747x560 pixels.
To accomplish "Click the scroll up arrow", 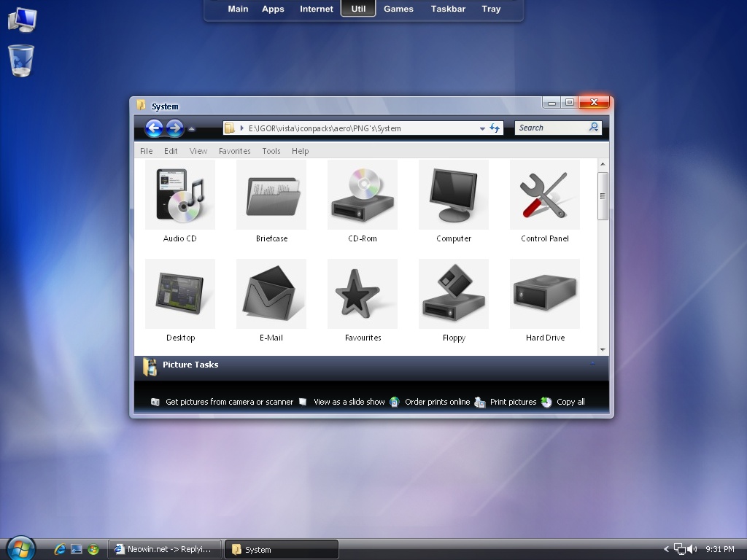I will click(603, 164).
